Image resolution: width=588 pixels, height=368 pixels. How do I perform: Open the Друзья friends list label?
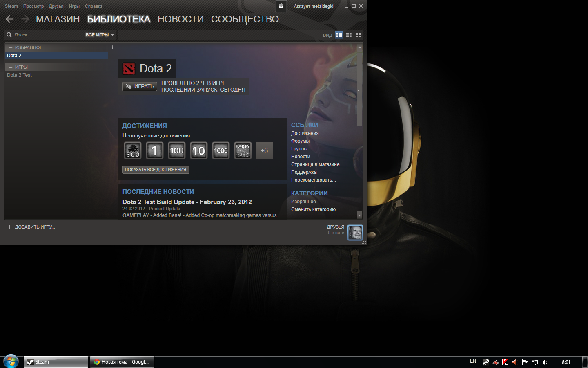click(x=336, y=227)
